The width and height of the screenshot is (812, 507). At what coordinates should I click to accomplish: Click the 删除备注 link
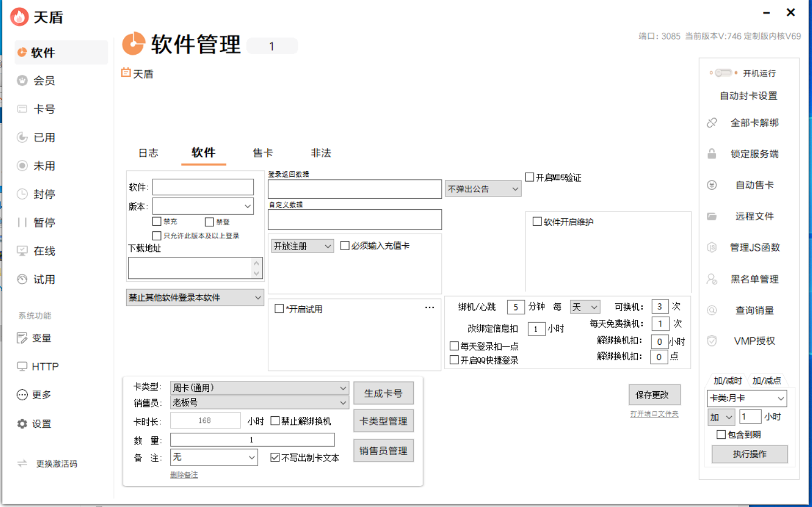184,475
